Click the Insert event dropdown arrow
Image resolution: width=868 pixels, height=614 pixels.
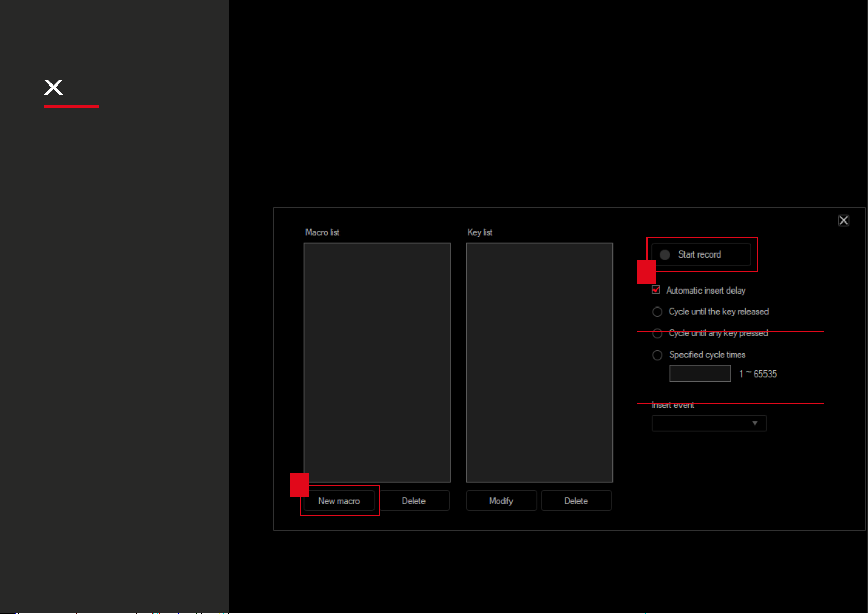755,423
